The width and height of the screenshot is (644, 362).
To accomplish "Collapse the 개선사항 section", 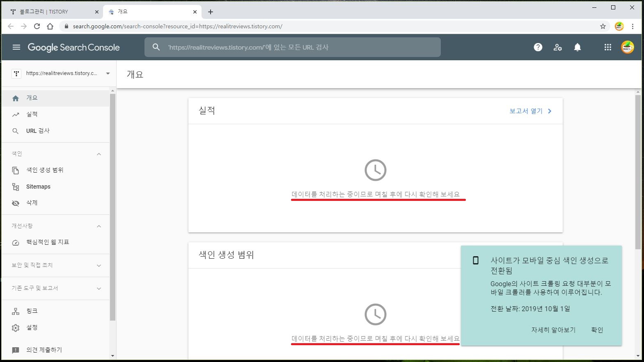I will [x=99, y=226].
